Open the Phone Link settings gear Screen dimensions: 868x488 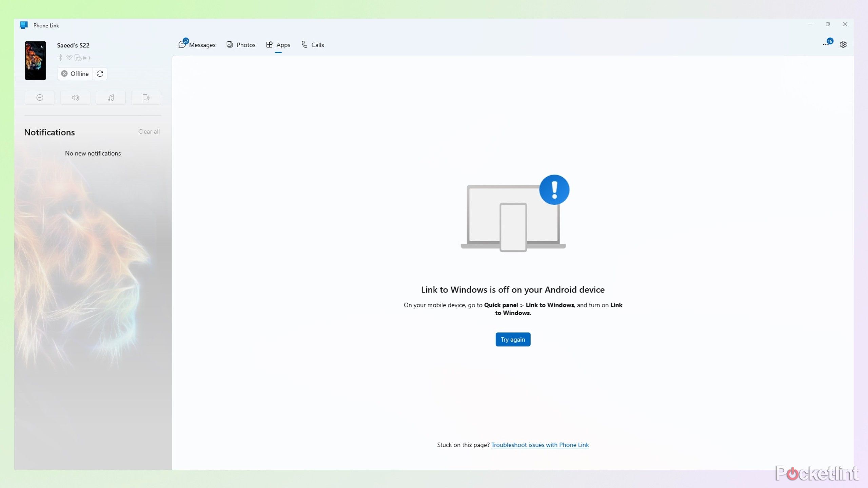tap(843, 44)
